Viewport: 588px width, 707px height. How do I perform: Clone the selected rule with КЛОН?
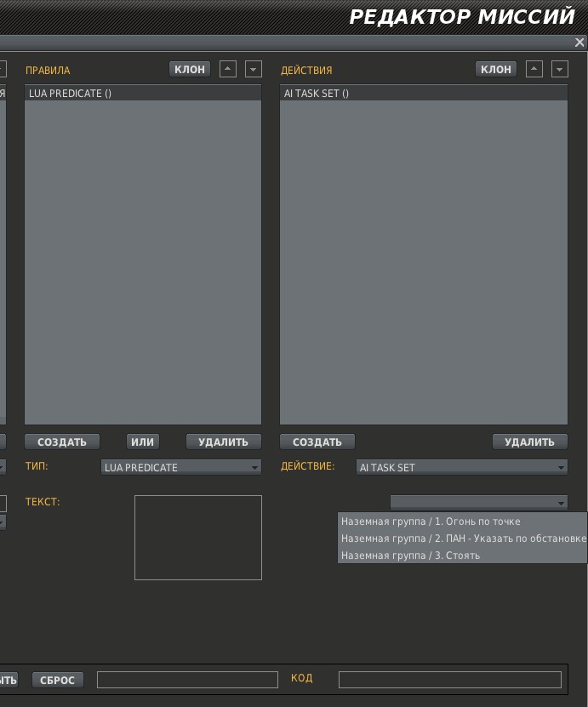[190, 70]
